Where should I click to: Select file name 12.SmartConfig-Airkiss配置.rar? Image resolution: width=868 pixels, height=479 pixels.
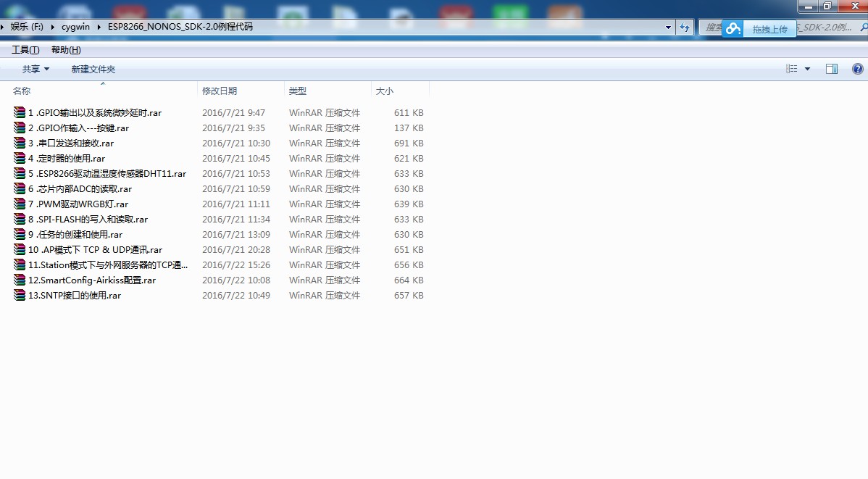click(92, 280)
